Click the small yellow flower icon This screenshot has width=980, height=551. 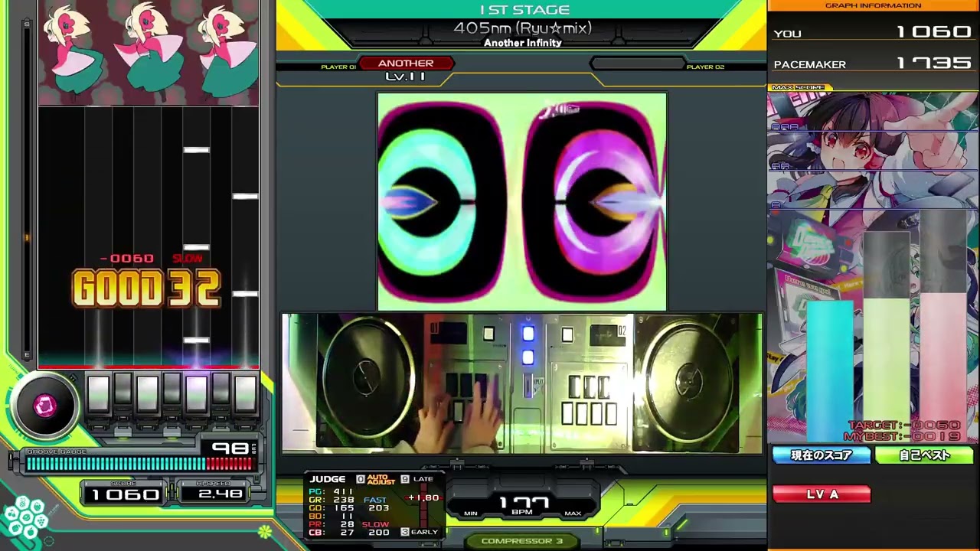pyautogui.click(x=264, y=531)
